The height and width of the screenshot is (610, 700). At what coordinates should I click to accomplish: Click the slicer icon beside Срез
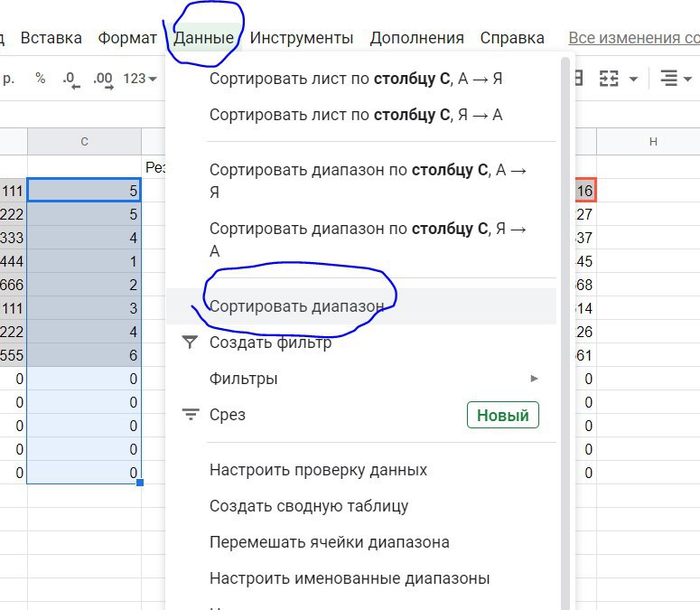pyautogui.click(x=190, y=415)
